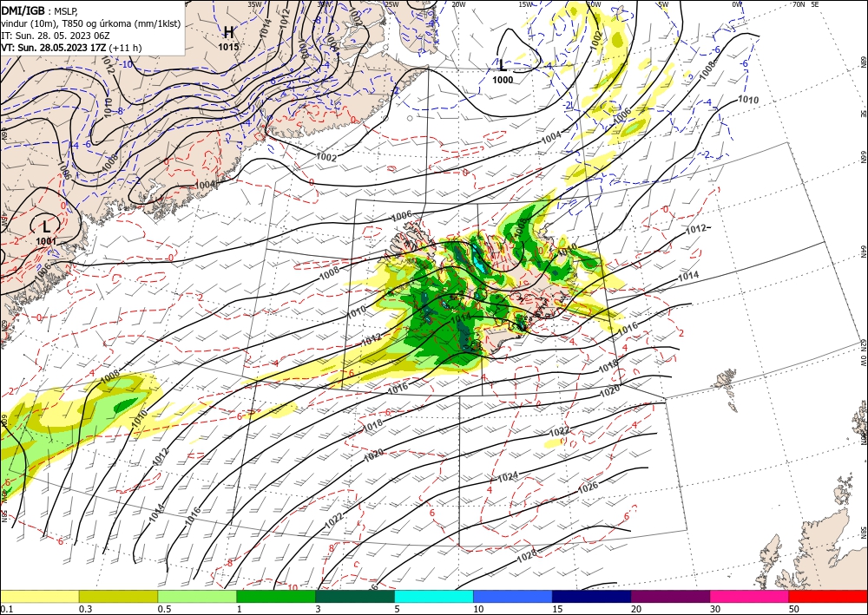Click the 1001 low-pressure value

point(47,241)
